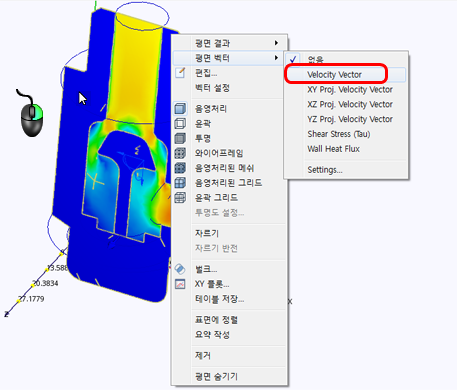
Task: Select 음영처리된 그리드 display mode
Action: click(x=229, y=183)
